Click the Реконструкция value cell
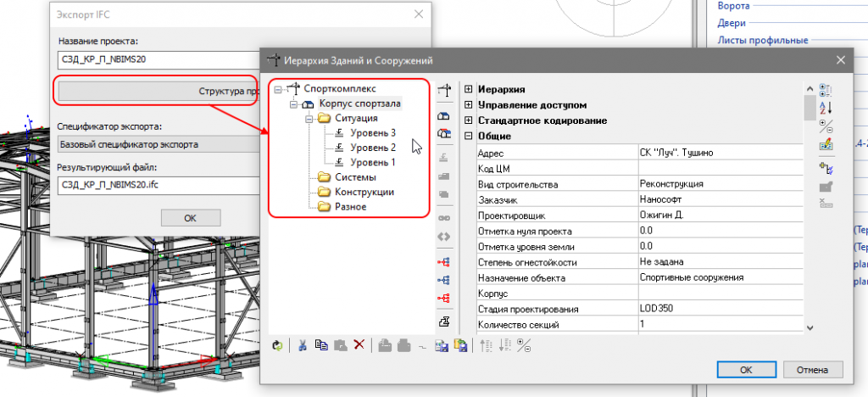 click(721, 184)
